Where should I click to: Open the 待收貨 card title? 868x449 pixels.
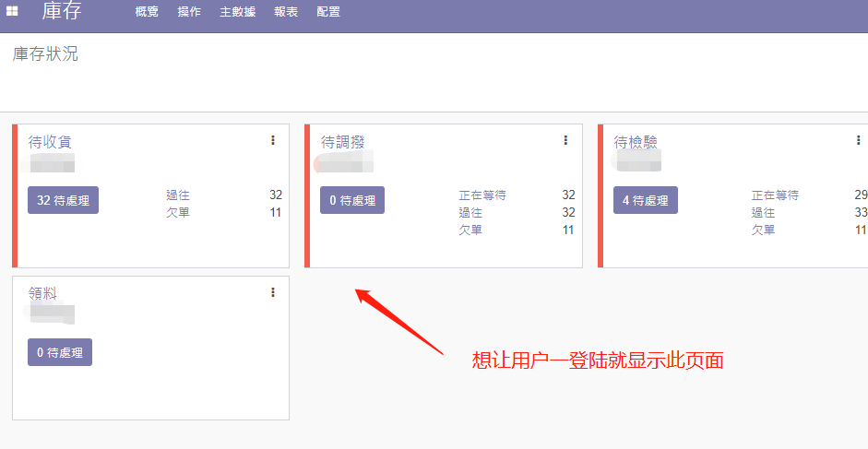50,142
